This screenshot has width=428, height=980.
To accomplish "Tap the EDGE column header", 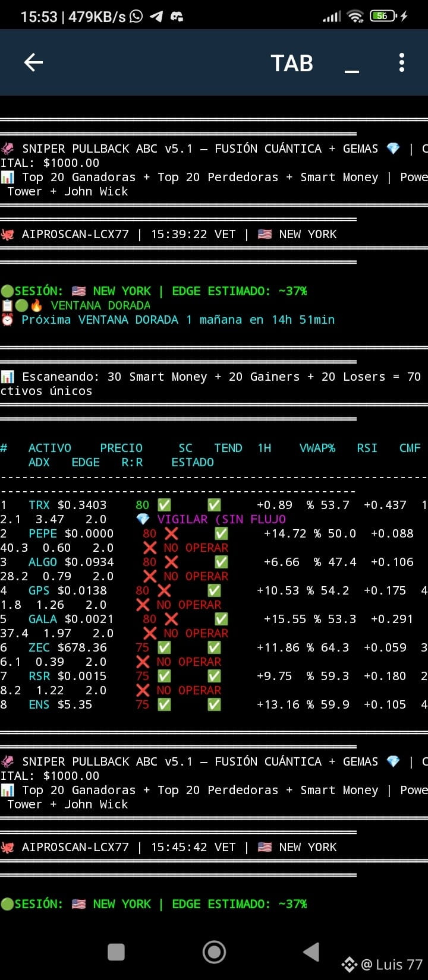I will click(x=86, y=462).
